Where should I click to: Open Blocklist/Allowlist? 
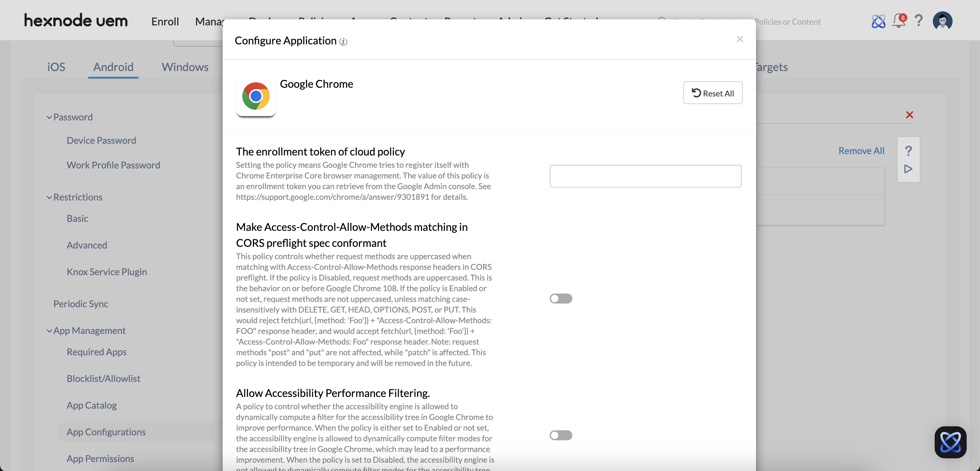click(103, 379)
